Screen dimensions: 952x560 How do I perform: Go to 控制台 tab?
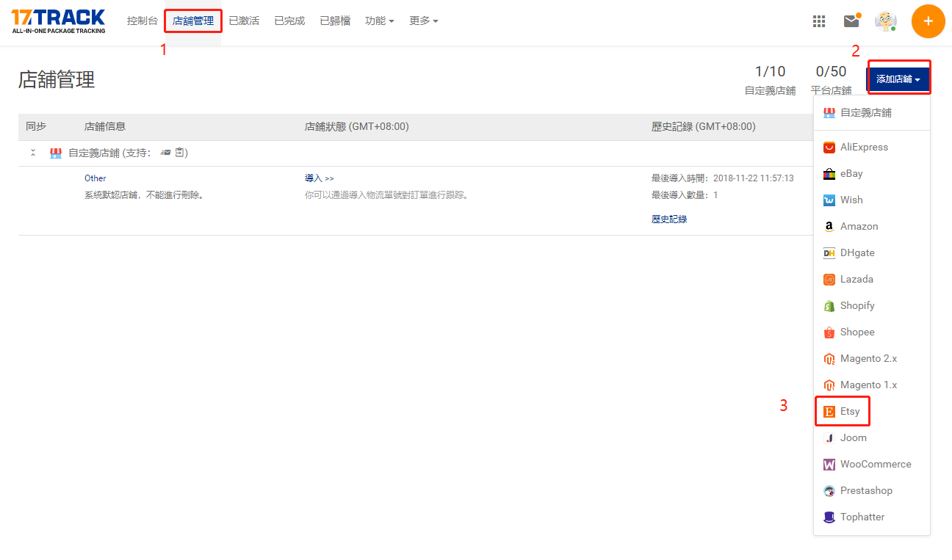[143, 21]
